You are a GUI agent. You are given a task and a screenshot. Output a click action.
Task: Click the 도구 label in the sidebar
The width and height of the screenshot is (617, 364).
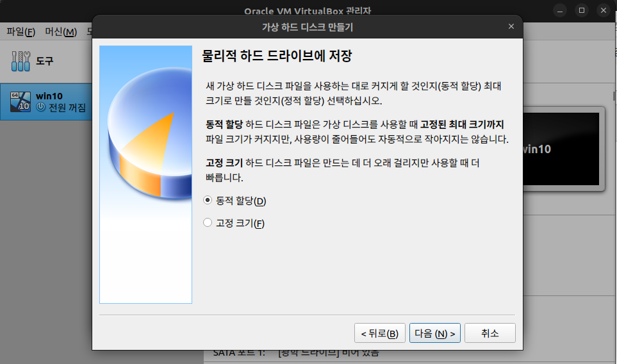click(x=44, y=61)
